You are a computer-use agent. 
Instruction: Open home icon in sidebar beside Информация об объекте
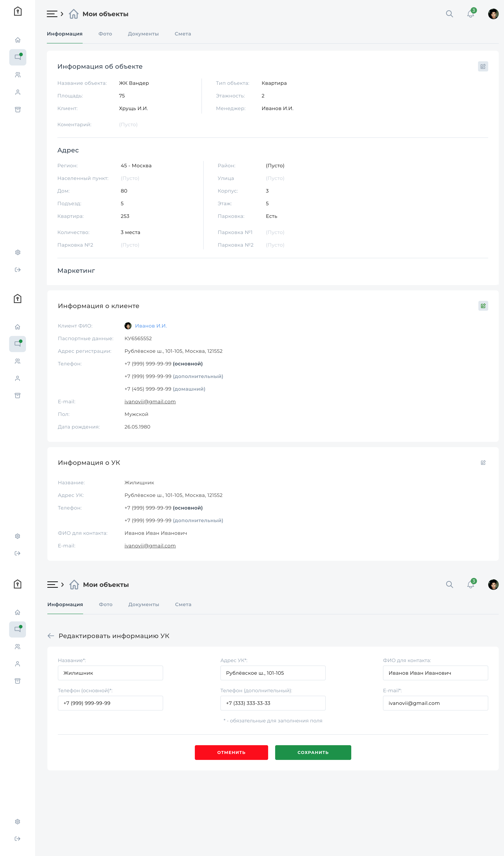tap(18, 40)
